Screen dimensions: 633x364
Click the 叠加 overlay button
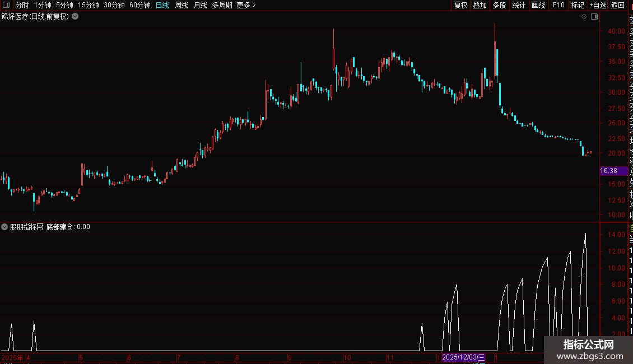click(x=480, y=5)
